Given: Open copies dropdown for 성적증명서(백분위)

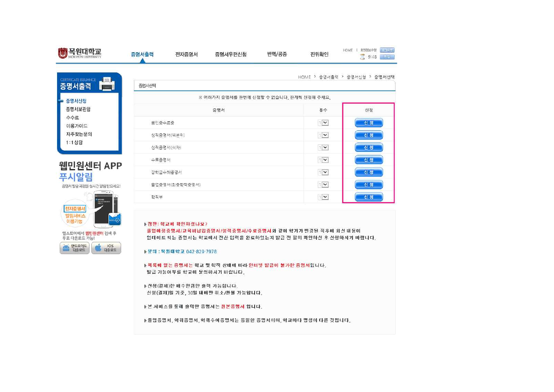Looking at the screenshot, I should coord(325,135).
